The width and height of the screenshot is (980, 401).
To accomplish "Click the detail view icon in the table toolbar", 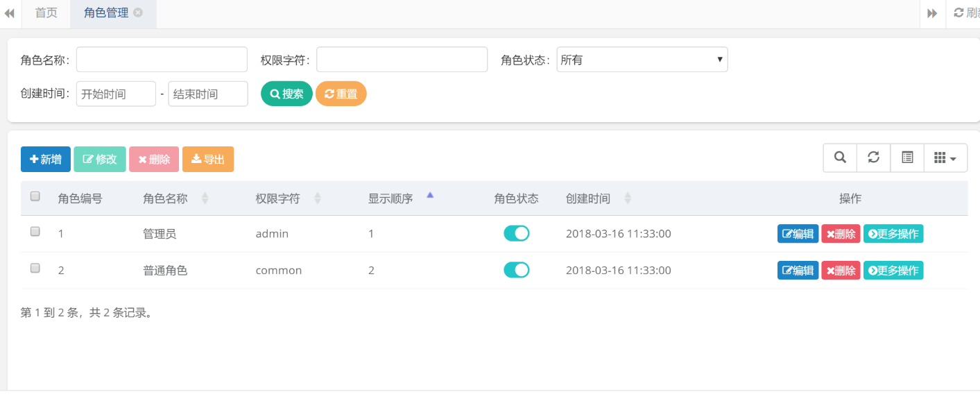I will click(907, 157).
